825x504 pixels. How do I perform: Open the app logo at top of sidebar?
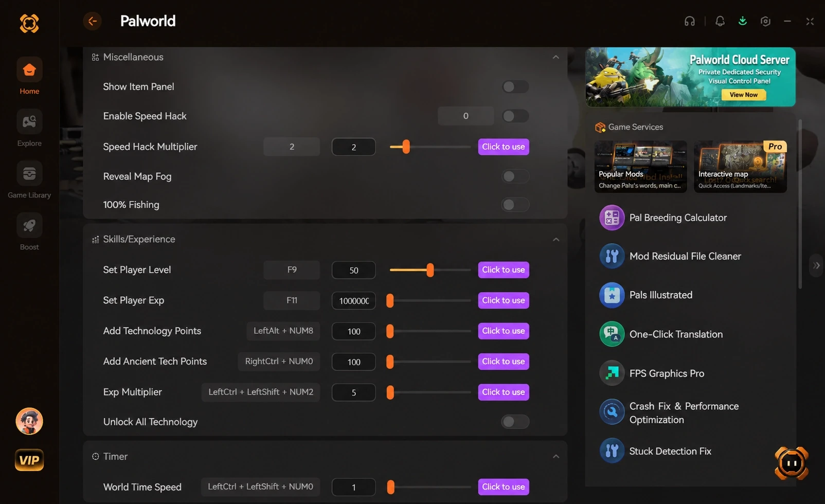tap(29, 23)
